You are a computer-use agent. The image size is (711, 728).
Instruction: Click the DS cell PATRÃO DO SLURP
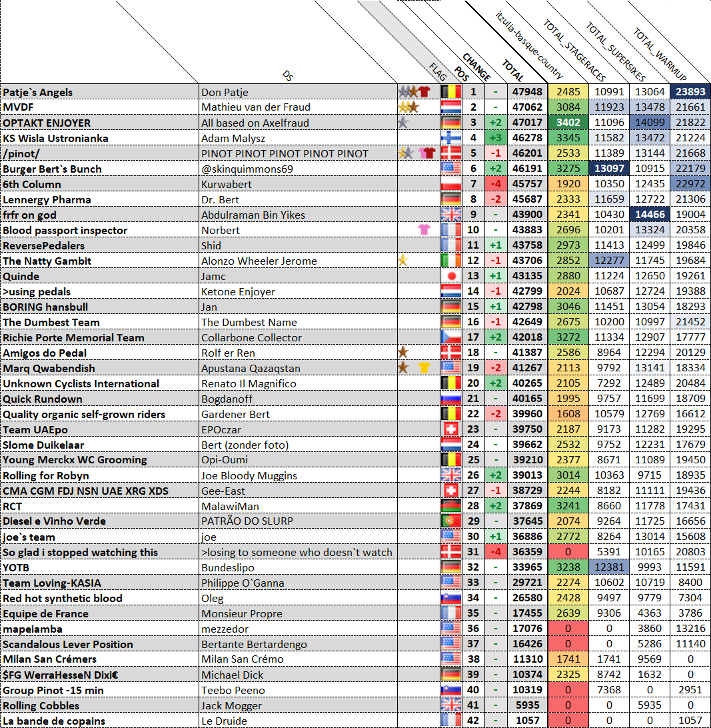coord(298,521)
